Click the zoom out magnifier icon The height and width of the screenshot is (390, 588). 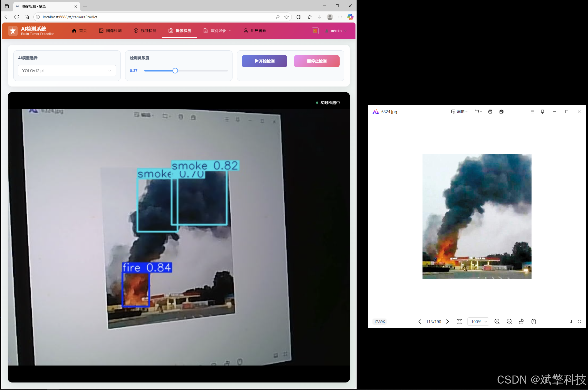(x=509, y=322)
